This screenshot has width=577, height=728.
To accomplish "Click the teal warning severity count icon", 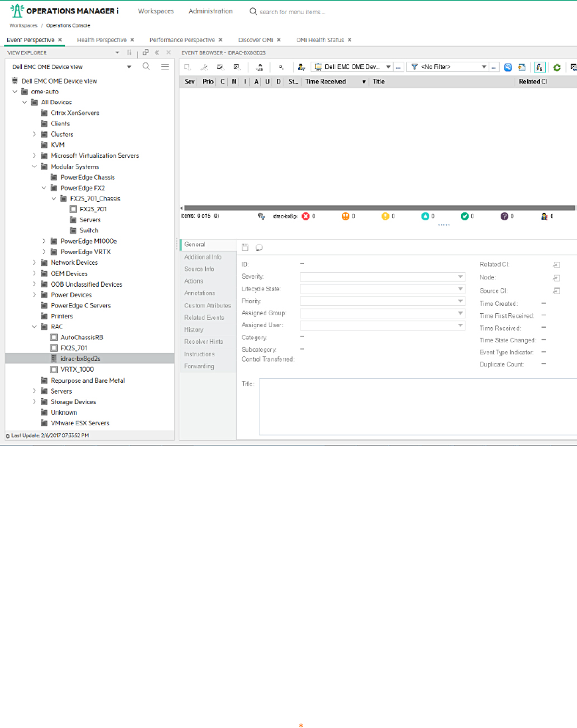I will click(425, 216).
